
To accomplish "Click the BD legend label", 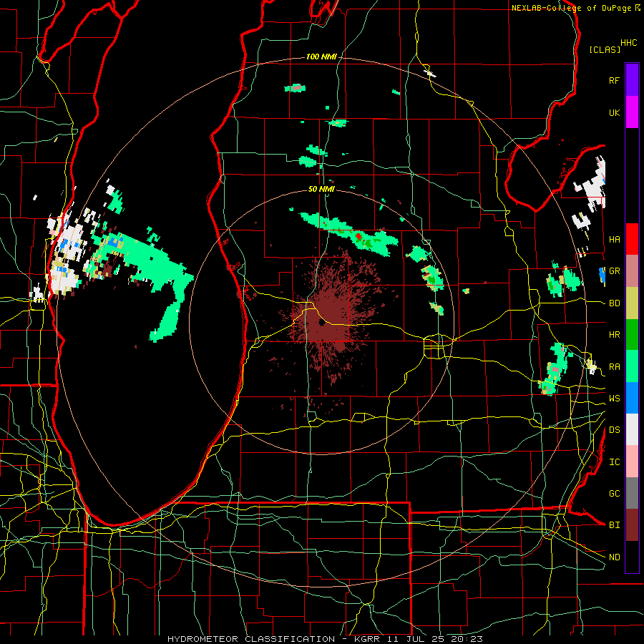I will [614, 303].
